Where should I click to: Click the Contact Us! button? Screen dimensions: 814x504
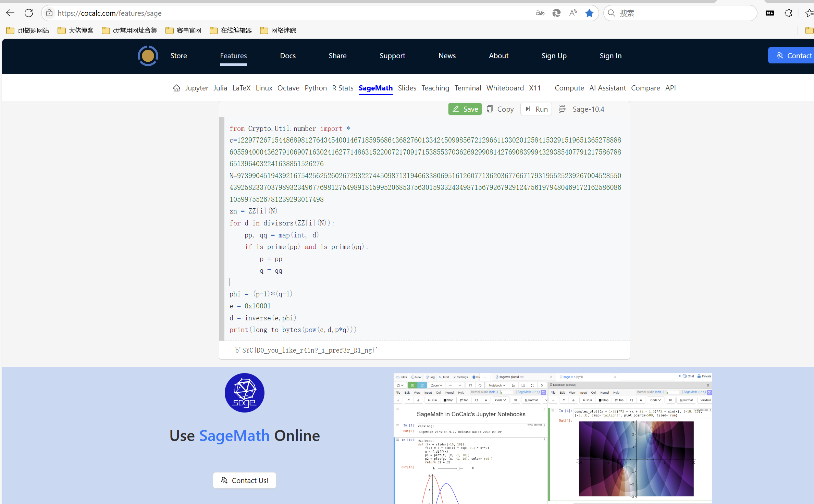244,480
